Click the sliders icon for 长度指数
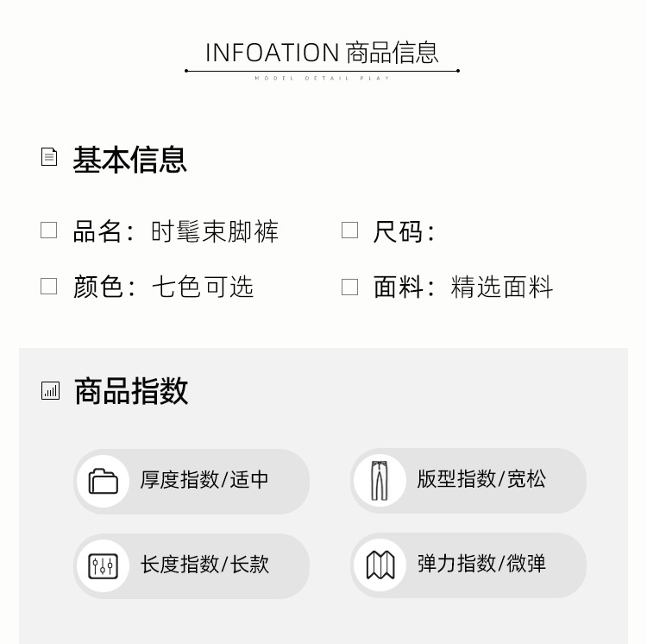This screenshot has height=644, width=647. click(x=104, y=565)
